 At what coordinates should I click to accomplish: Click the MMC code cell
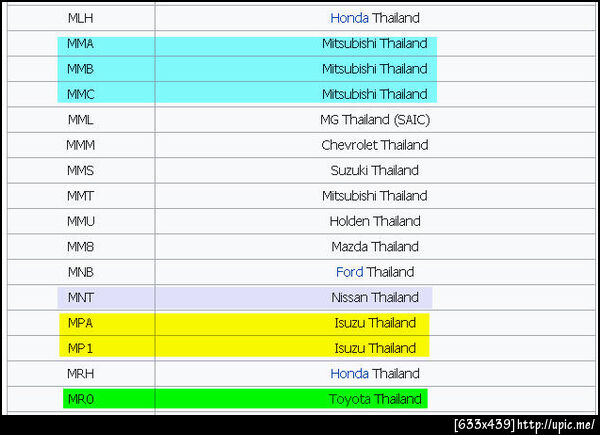point(80,94)
